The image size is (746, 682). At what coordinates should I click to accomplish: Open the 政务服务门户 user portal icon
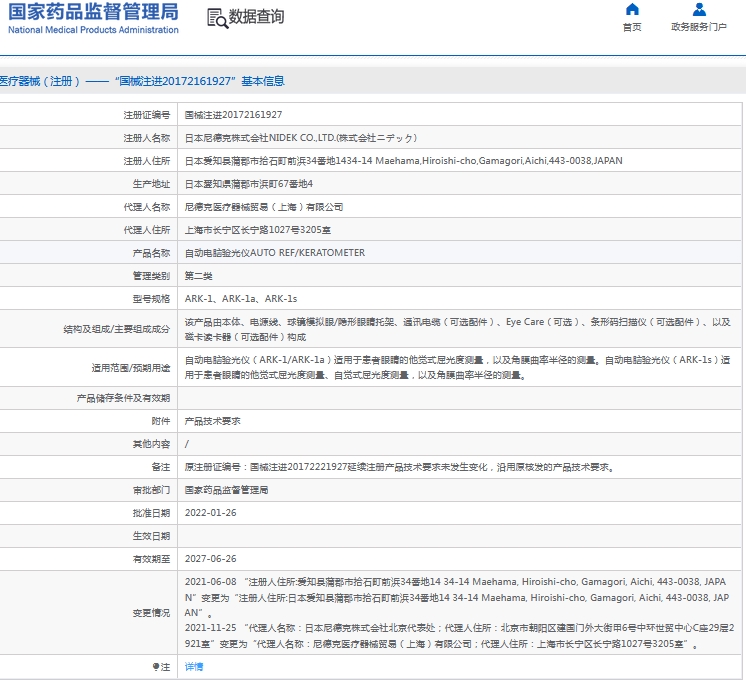coord(699,10)
